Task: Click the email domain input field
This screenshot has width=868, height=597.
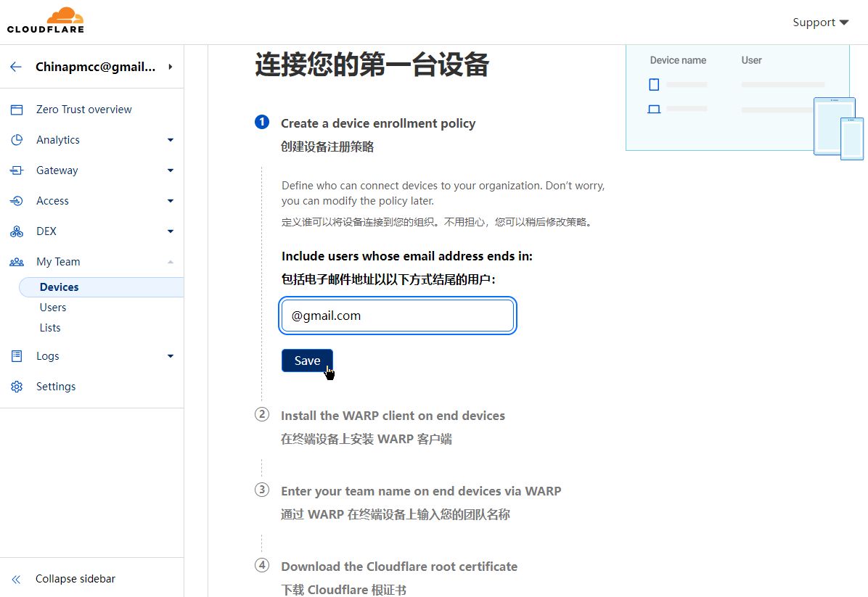Action: tap(398, 316)
